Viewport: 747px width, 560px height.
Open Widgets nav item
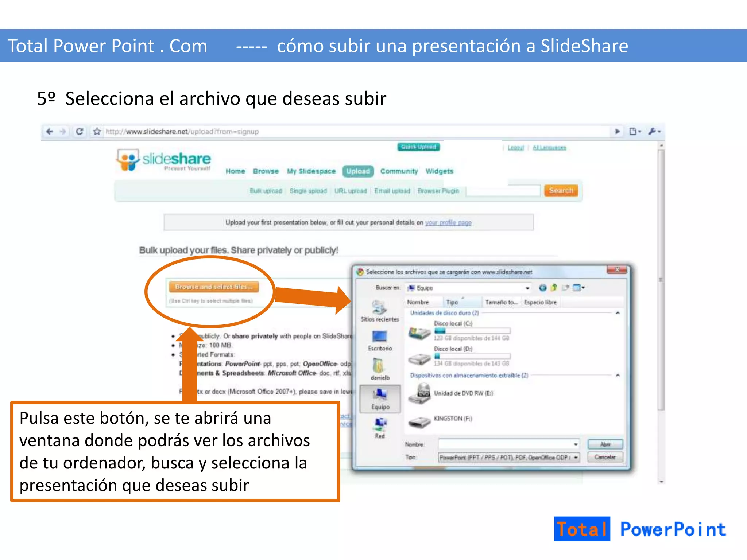440,171
